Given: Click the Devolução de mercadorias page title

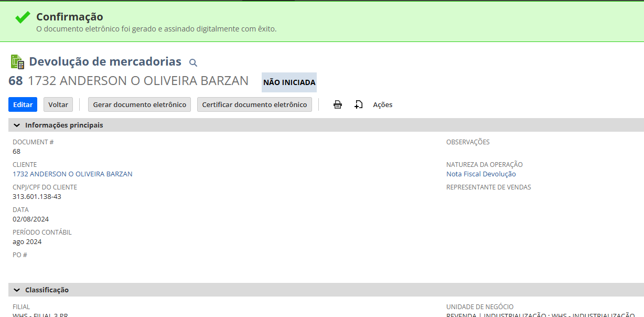Looking at the screenshot, I should pos(105,61).
